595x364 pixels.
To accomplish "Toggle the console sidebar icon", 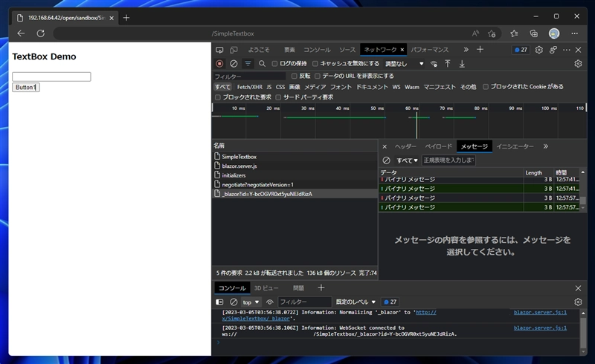I will pyautogui.click(x=219, y=302).
